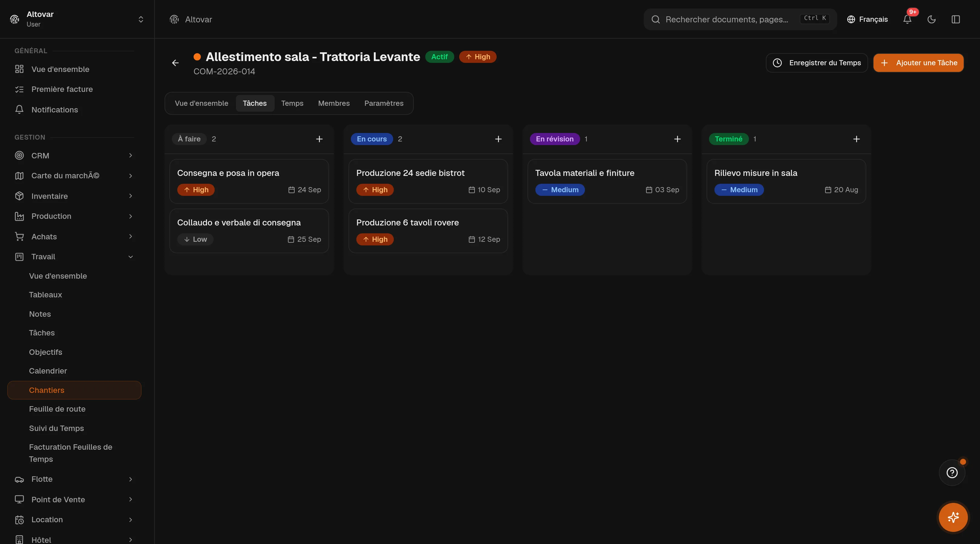Click the search documents input field
The height and width of the screenshot is (544, 980).
coord(740,19)
